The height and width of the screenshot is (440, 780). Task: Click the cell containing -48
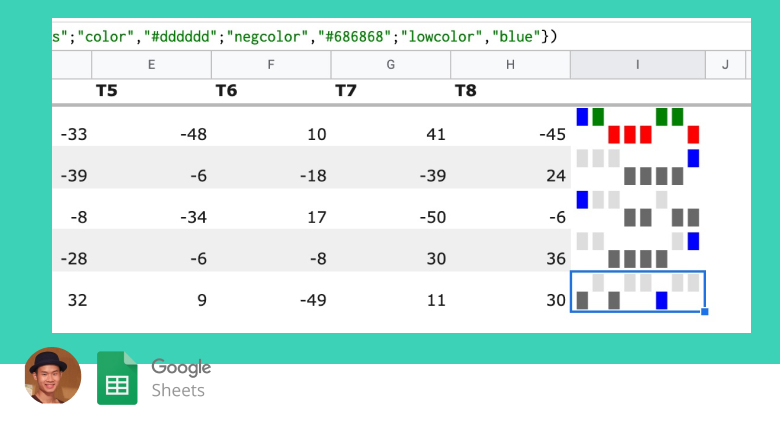tap(152, 127)
